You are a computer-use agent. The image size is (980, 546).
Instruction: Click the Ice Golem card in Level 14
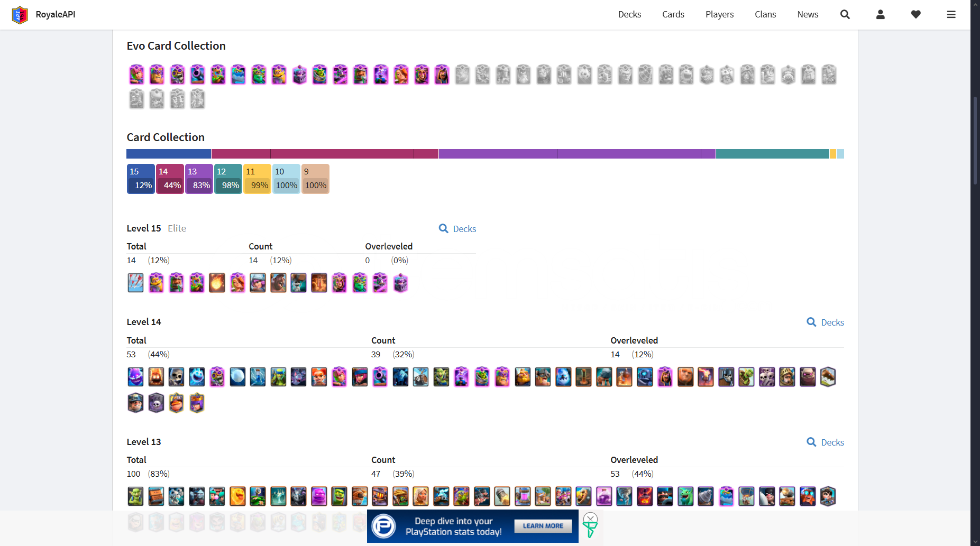click(x=563, y=377)
